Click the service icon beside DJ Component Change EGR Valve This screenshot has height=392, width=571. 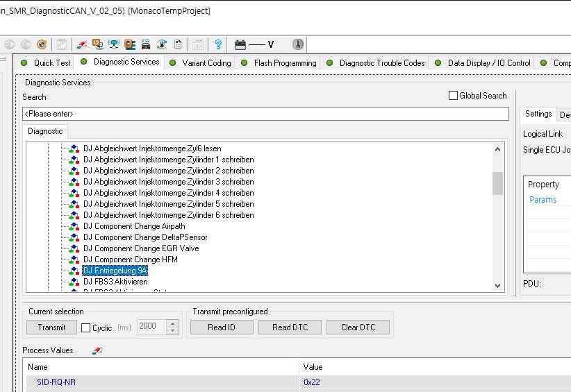point(74,248)
